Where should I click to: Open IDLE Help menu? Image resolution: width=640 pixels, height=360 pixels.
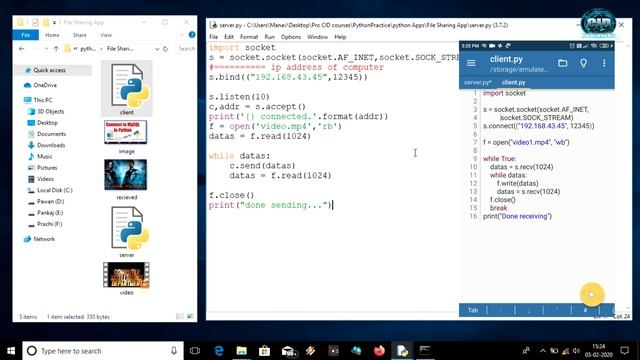pos(340,37)
